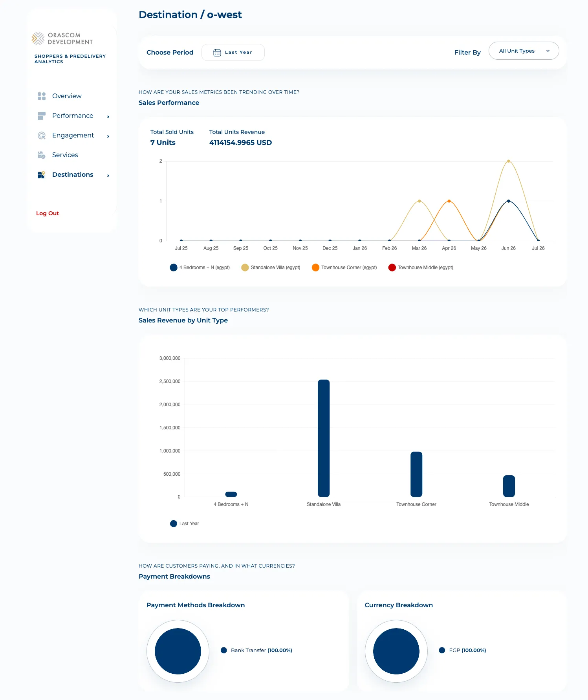Open Services menu item
The width and height of the screenshot is (588, 700).
(x=65, y=155)
